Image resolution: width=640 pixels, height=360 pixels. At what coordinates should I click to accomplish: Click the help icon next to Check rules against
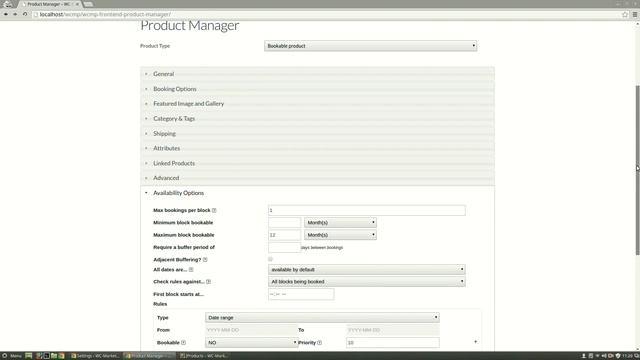(208, 282)
